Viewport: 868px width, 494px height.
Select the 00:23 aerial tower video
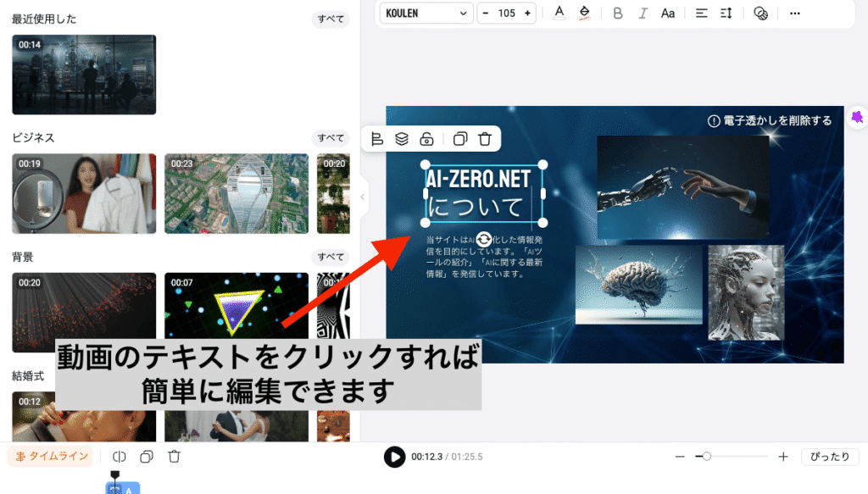point(236,193)
